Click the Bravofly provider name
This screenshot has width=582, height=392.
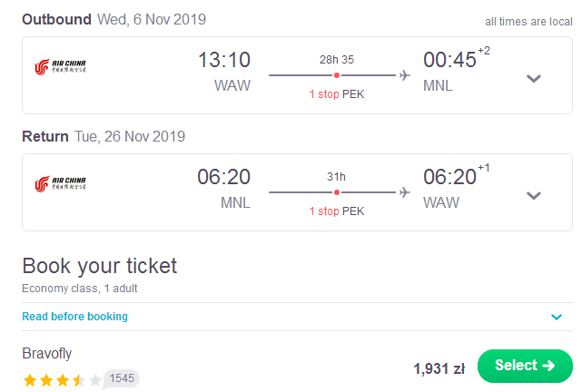(x=47, y=353)
